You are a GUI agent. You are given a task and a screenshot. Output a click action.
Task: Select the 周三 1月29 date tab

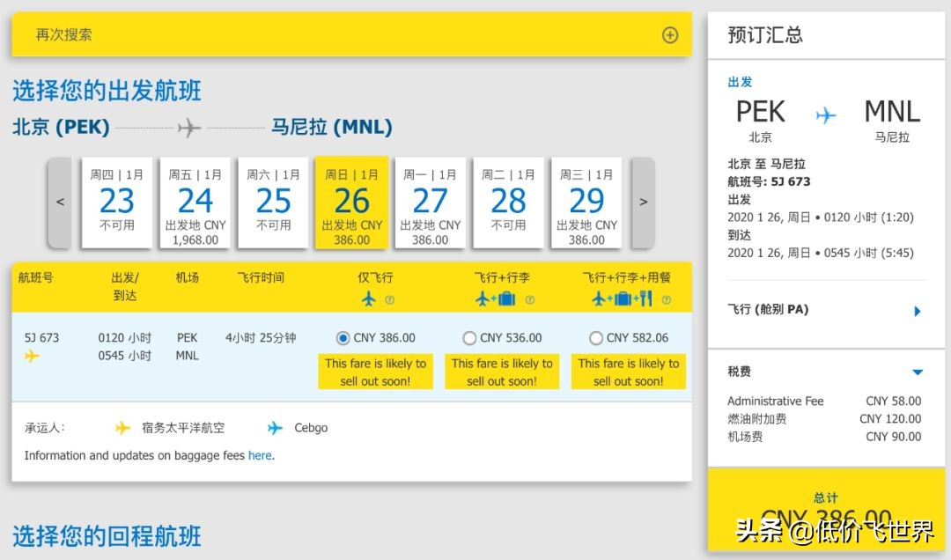pyautogui.click(x=585, y=203)
